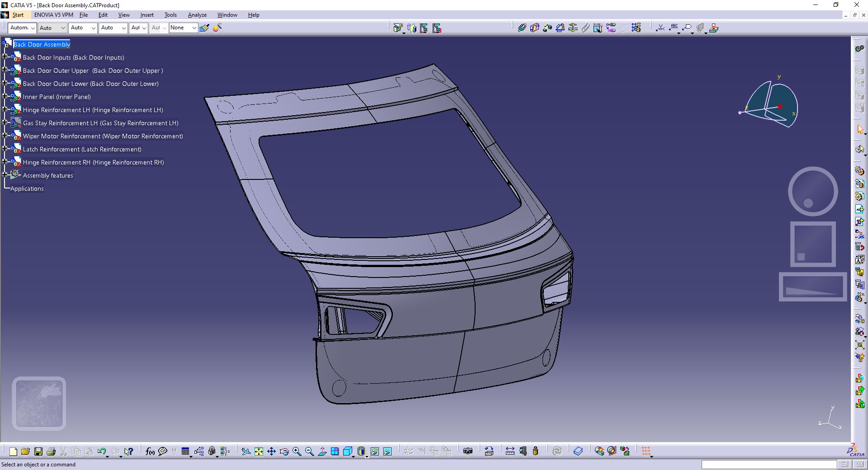Toggle the Hide/Show icon
Viewport: 868px width, 470px height.
tap(375, 451)
